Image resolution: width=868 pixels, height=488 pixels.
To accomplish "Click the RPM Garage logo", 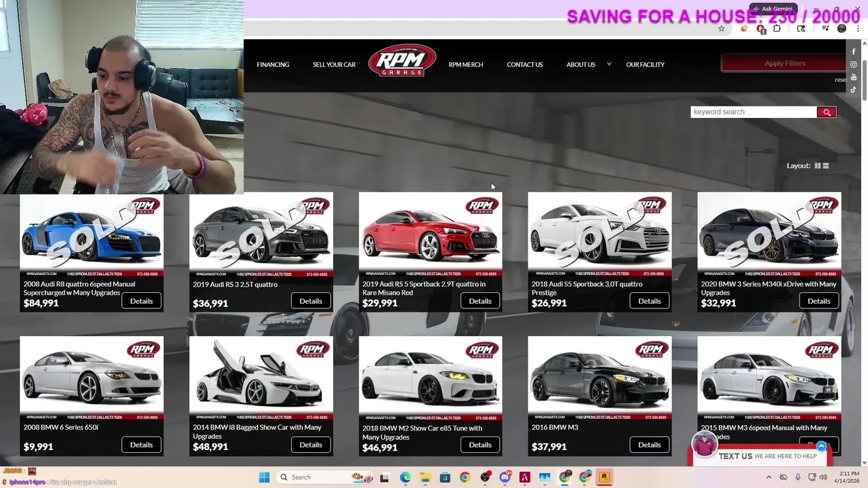I will tap(402, 61).
